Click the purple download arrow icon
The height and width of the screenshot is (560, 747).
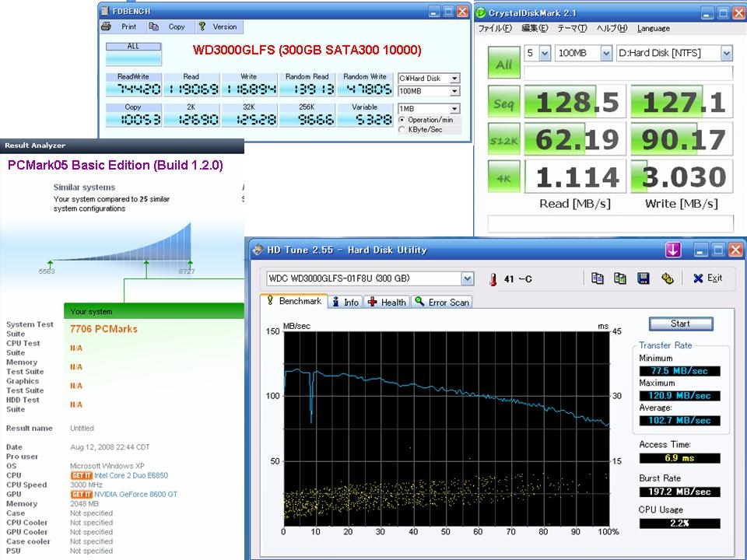tap(674, 250)
